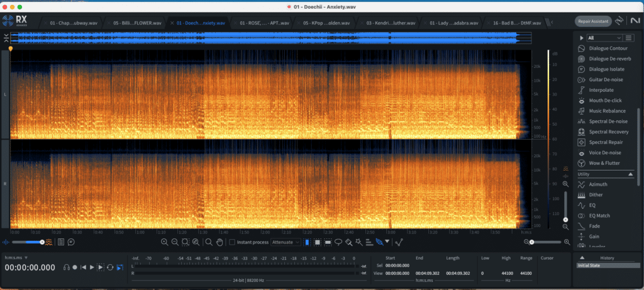Switch to the 05 - KPop ...olden.wav tab
The image size is (644, 290).
pyautogui.click(x=325, y=23)
